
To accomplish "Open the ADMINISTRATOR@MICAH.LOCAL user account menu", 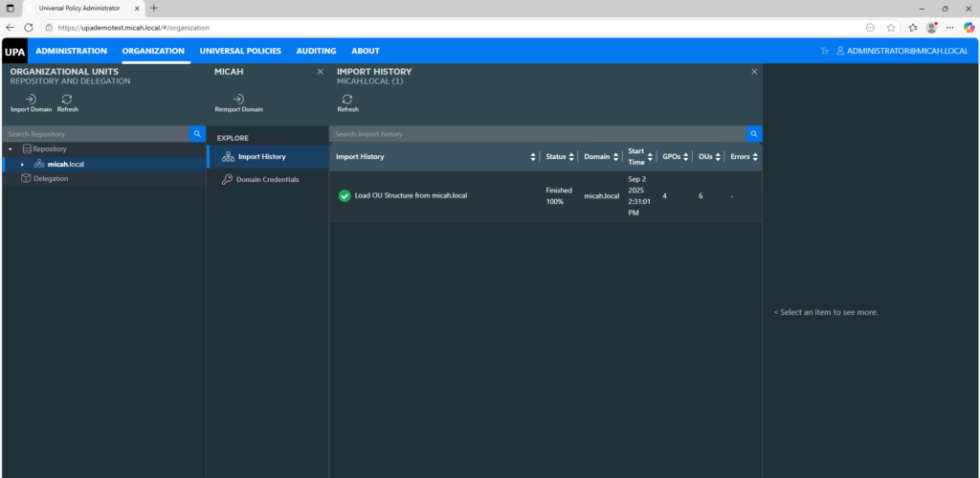I will coord(902,51).
